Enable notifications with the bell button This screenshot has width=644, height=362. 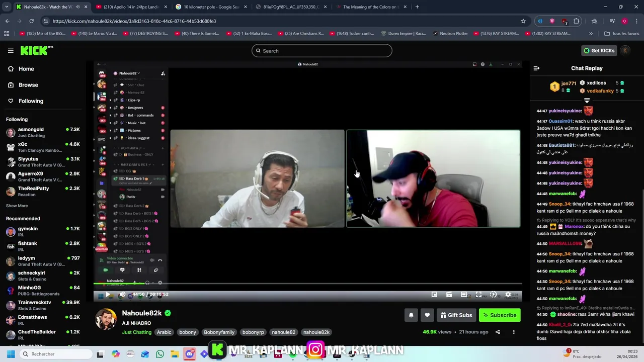[411, 315]
